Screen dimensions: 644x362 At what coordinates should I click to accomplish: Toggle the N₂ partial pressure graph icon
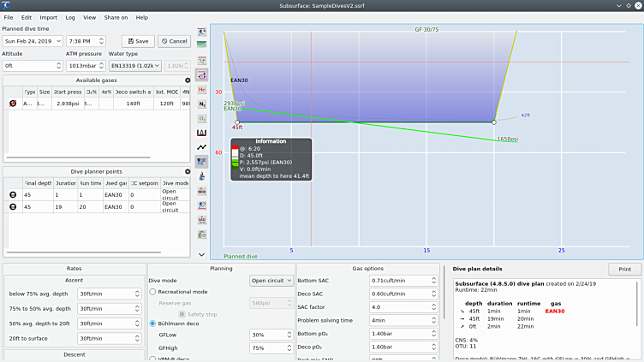[201, 104]
